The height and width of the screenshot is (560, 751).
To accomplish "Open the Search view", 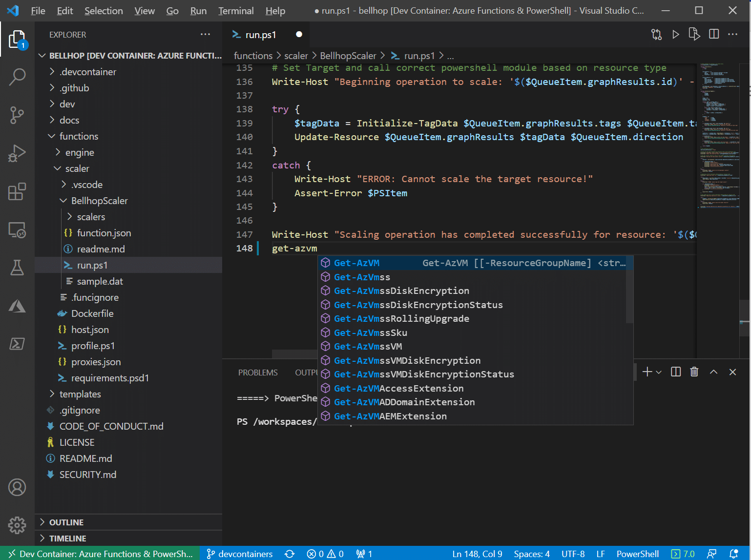I will coord(18,77).
